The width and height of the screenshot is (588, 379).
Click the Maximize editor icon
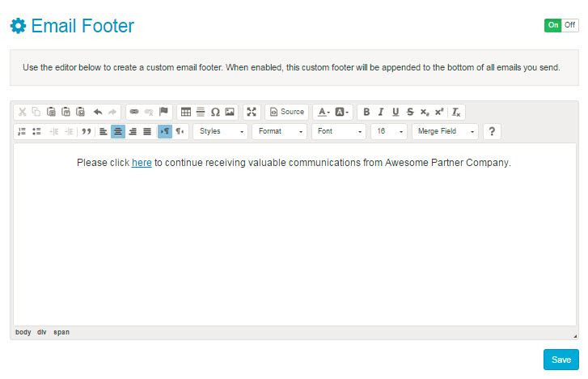pyautogui.click(x=252, y=112)
